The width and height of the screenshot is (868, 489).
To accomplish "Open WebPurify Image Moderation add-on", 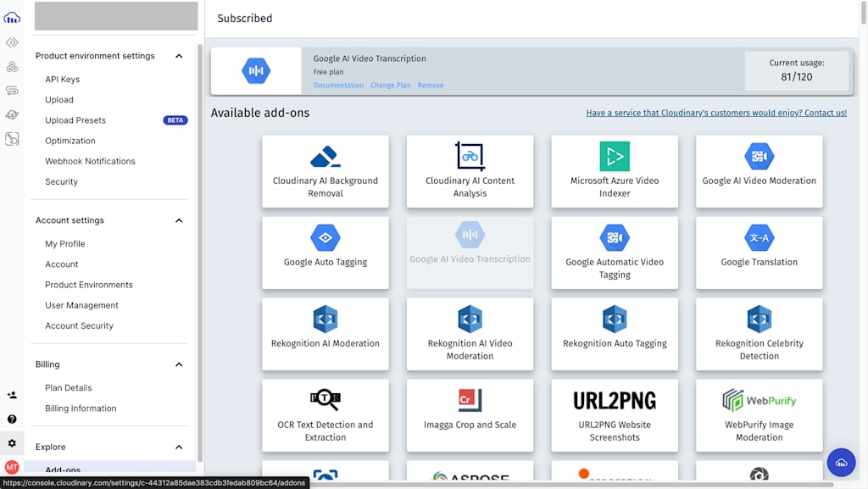I will click(x=759, y=415).
